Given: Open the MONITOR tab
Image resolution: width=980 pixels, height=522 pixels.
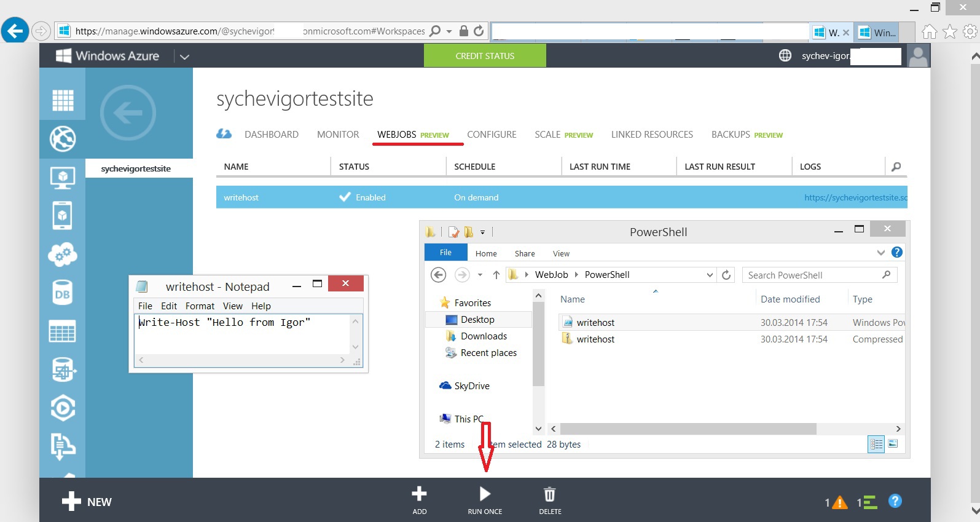Looking at the screenshot, I should pyautogui.click(x=338, y=134).
